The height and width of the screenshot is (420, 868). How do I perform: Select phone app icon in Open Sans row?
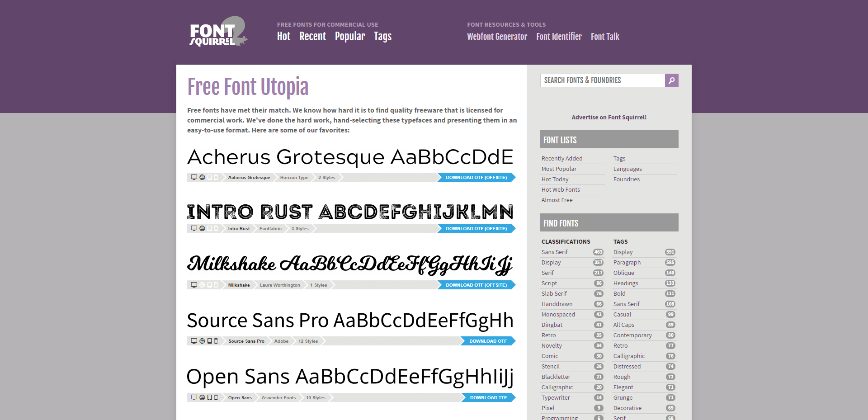click(x=216, y=397)
